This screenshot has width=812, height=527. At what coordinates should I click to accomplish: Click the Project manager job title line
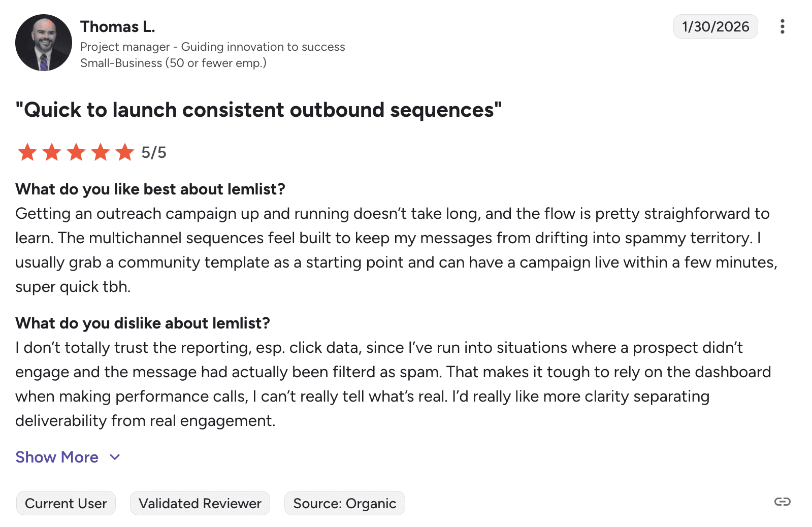(212, 47)
